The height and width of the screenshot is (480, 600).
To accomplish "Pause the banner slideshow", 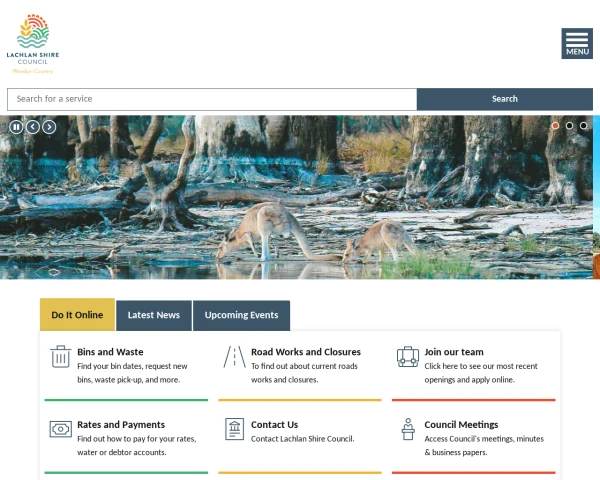I will coord(16,127).
